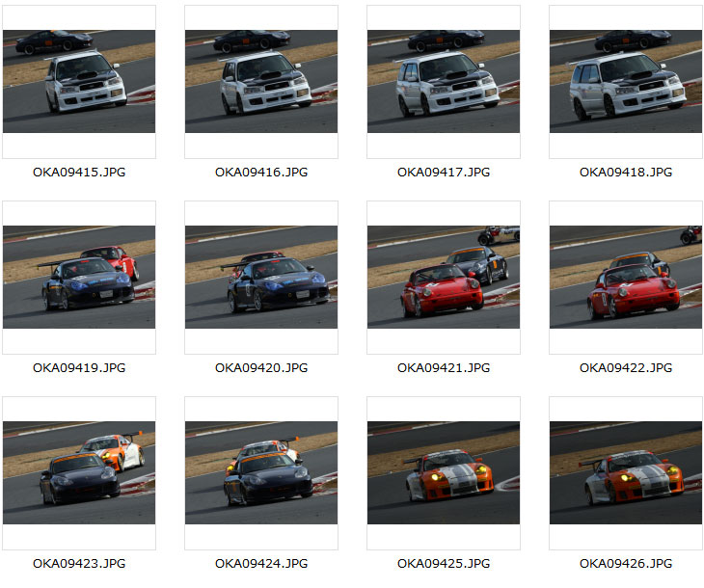The height and width of the screenshot is (588, 704).
Task: Open OKA09419.JPG dark blue Porsche thumbnail
Action: [x=79, y=277]
